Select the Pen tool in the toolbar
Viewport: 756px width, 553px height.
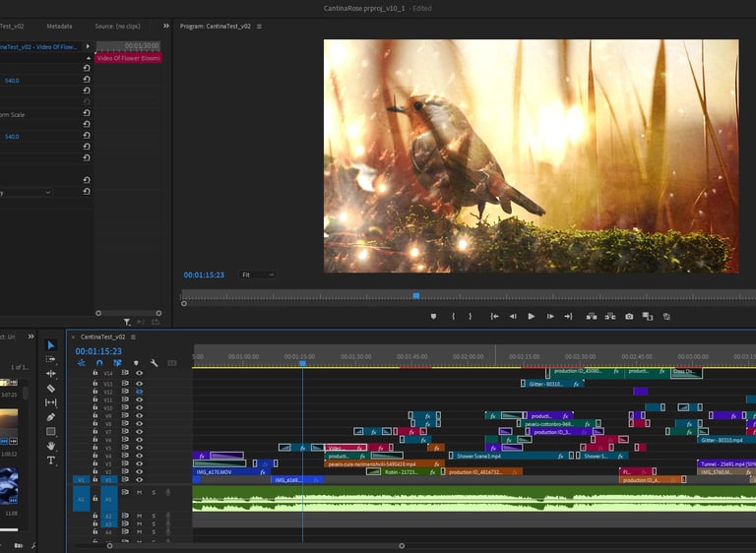[51, 417]
